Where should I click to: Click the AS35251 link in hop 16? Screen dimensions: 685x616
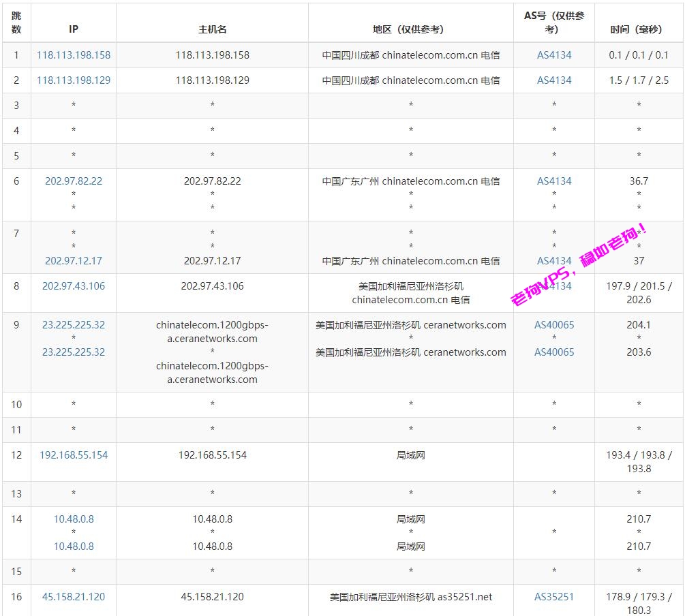pos(554,597)
